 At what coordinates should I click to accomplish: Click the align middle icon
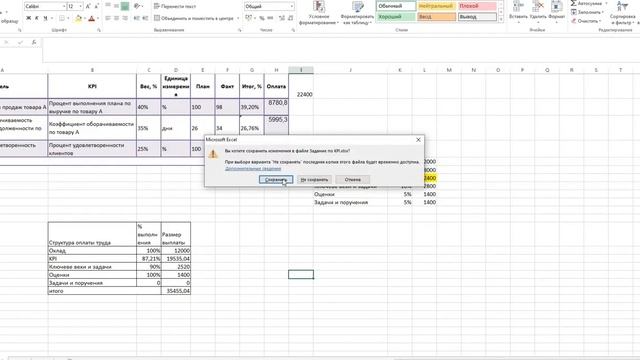116,6
